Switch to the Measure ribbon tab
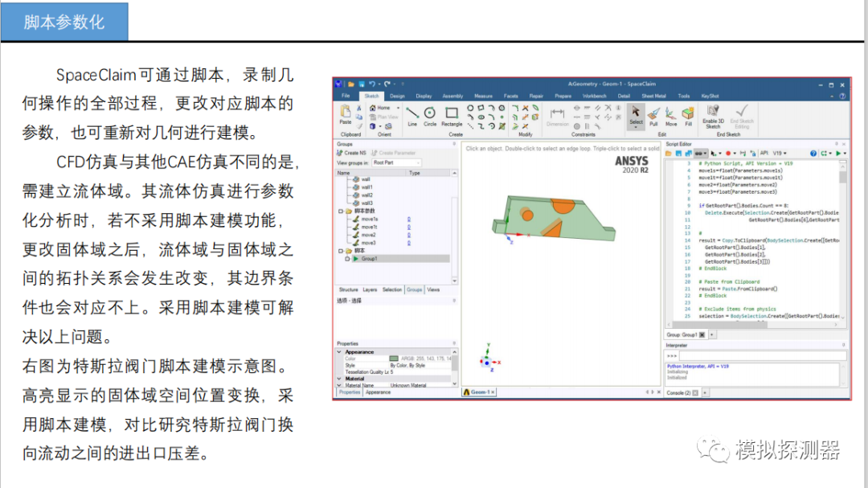 point(483,96)
